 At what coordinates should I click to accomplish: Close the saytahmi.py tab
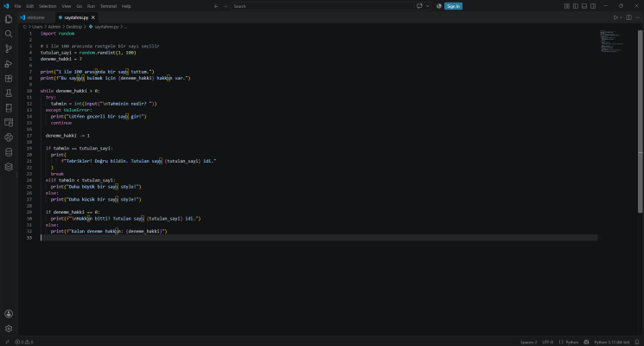93,17
